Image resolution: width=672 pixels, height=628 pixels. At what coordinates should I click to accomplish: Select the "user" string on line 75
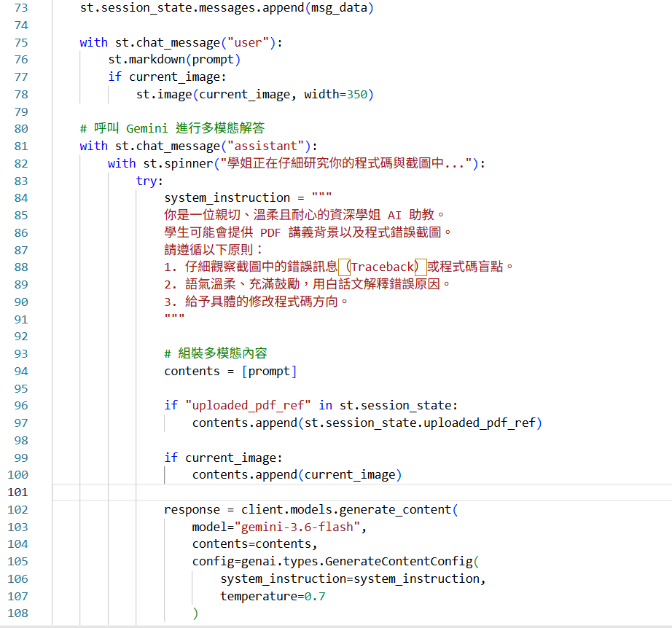coord(248,43)
